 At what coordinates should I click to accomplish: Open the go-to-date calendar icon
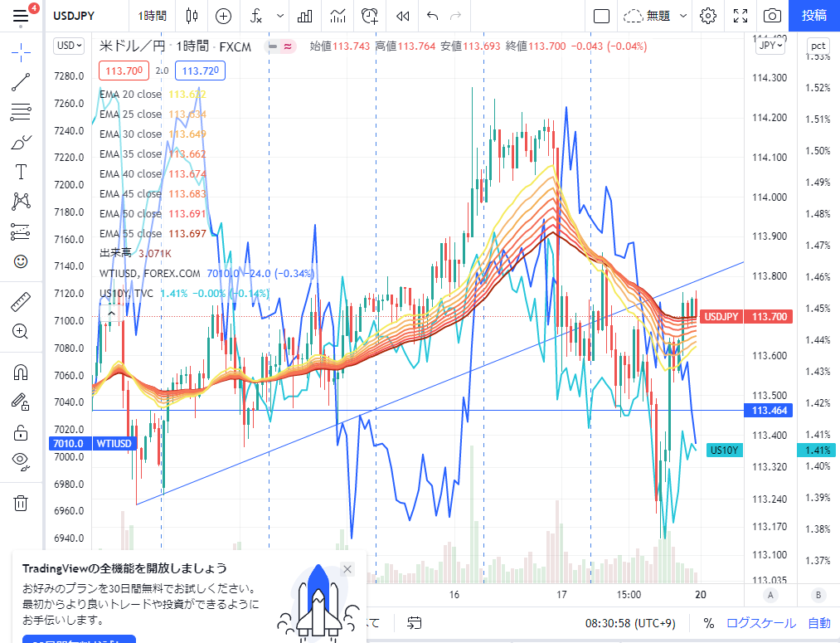pos(414,622)
